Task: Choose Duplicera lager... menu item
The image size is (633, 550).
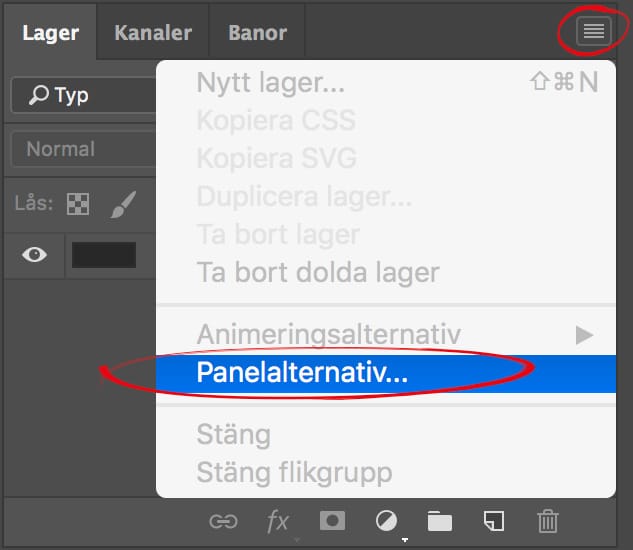Action: click(386, 196)
